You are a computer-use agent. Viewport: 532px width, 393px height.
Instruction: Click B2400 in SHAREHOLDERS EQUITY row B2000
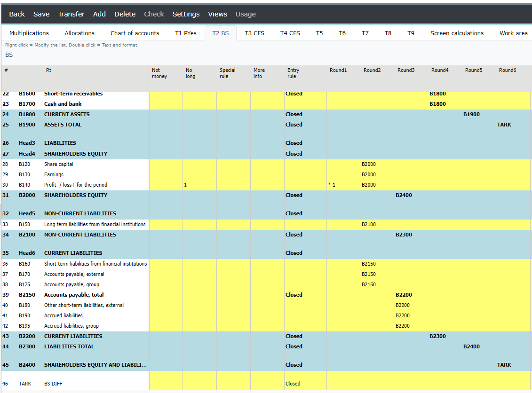(x=404, y=195)
